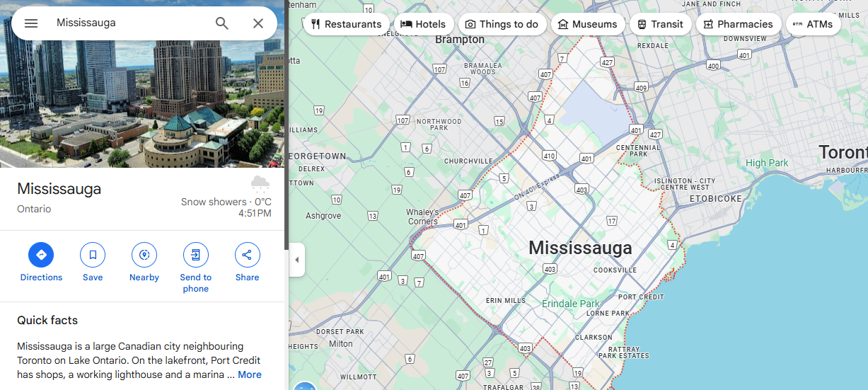Click the Whaley's Corners map label
The height and width of the screenshot is (390, 868).
[x=422, y=217]
